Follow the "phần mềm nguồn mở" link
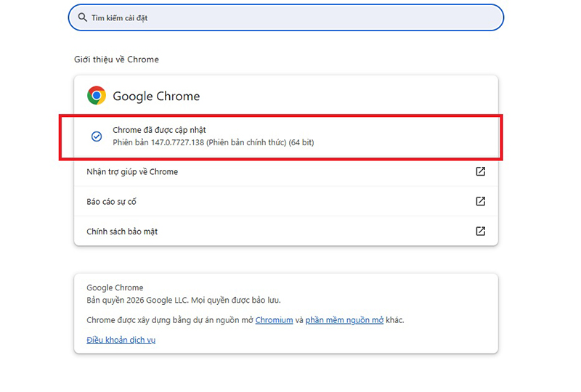Image resolution: width=581 pixels, height=392 pixels. point(344,320)
